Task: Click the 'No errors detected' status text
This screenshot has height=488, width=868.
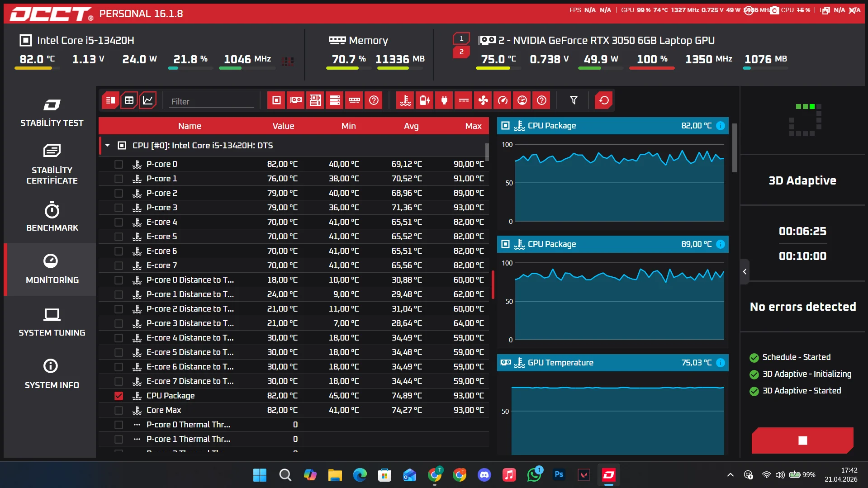Action: [x=802, y=307]
